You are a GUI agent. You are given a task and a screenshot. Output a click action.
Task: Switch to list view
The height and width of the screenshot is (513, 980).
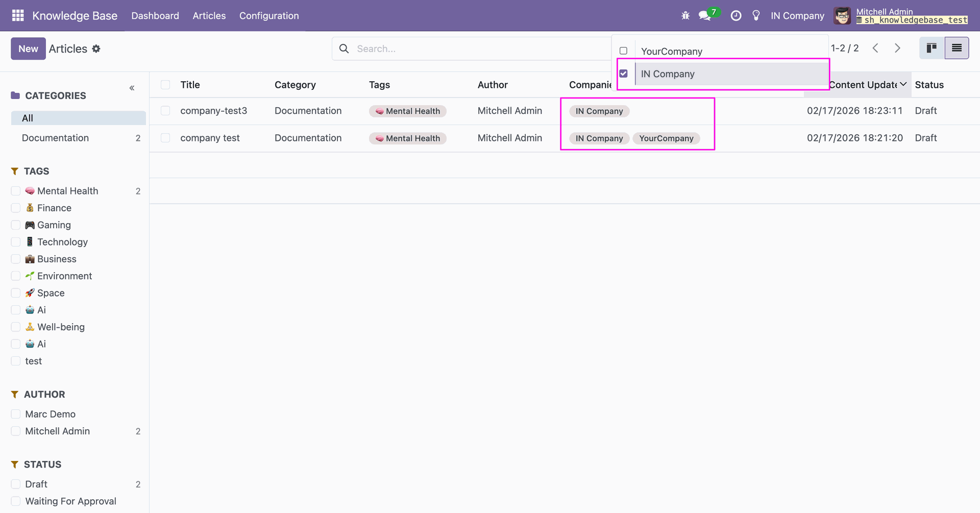coord(957,48)
